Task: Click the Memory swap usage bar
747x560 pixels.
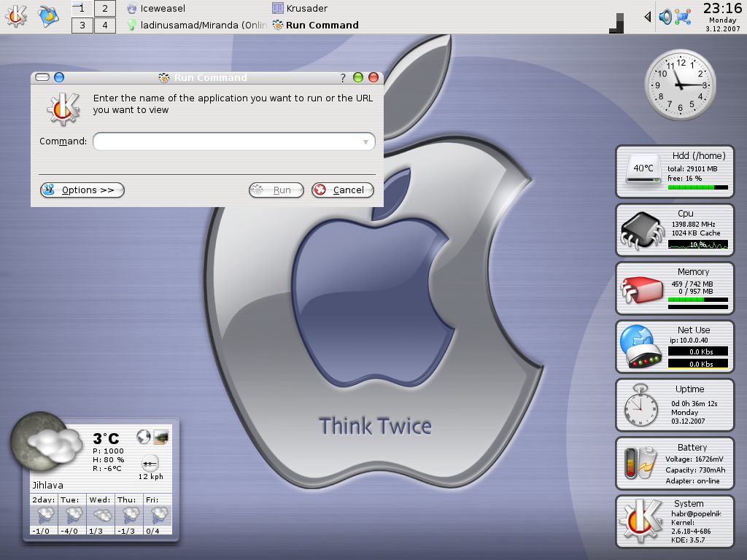Action: coord(698,307)
